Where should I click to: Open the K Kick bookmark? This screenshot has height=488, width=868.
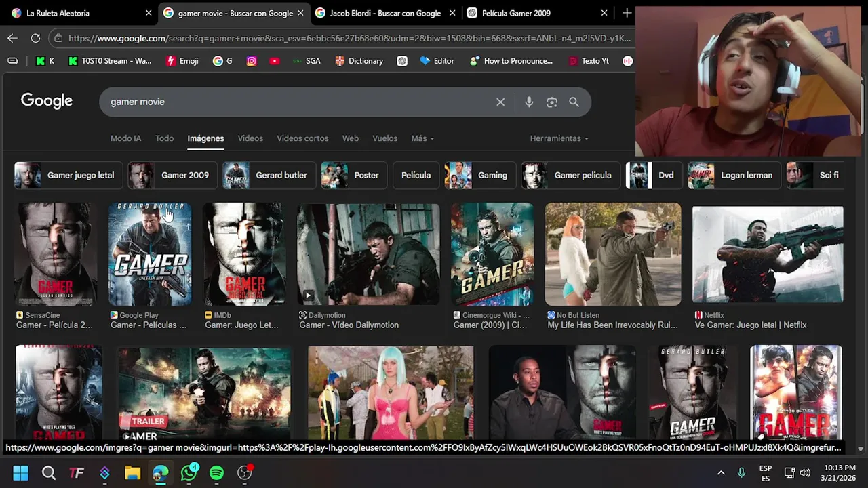click(45, 61)
